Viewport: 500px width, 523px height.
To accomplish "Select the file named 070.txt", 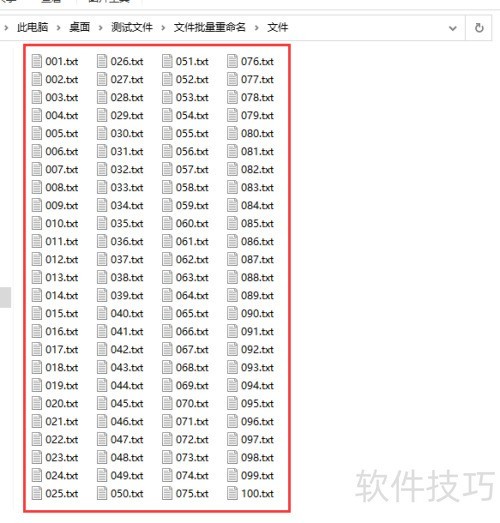I will pyautogui.click(x=185, y=403).
